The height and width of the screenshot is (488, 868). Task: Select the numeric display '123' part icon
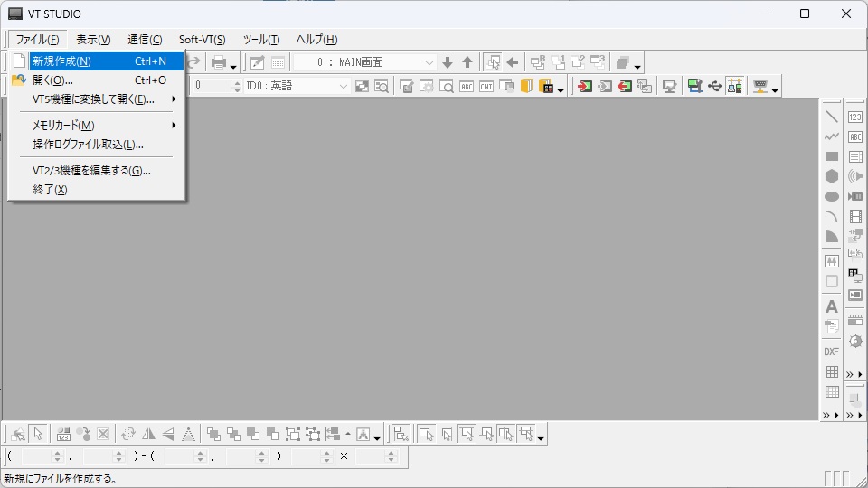click(855, 117)
